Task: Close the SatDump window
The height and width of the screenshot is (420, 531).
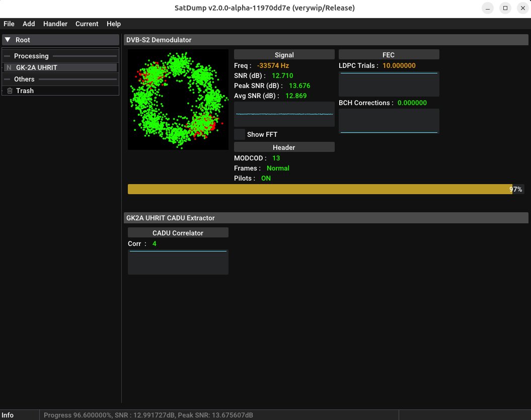Action: tap(523, 8)
